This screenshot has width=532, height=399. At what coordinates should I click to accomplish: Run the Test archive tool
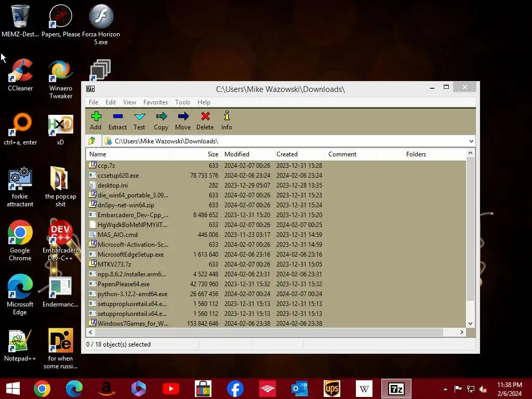click(139, 121)
